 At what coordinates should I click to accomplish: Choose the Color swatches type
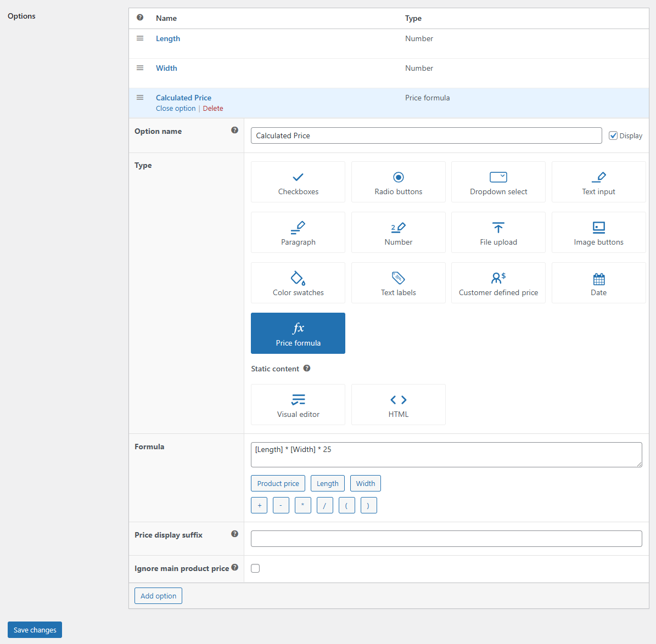[x=298, y=283]
